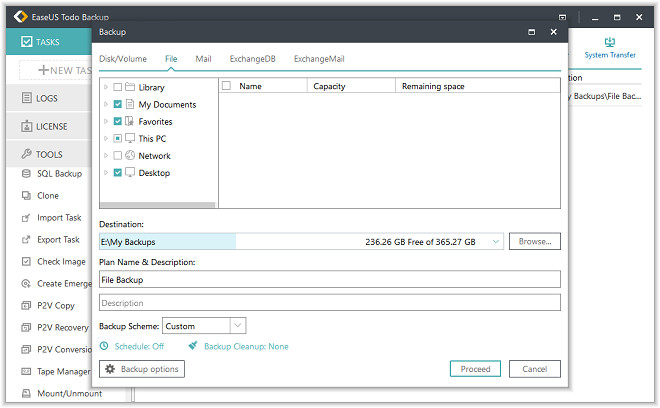This screenshot has height=408, width=660.
Task: Uncheck the My Documents checkbox
Action: [118, 104]
